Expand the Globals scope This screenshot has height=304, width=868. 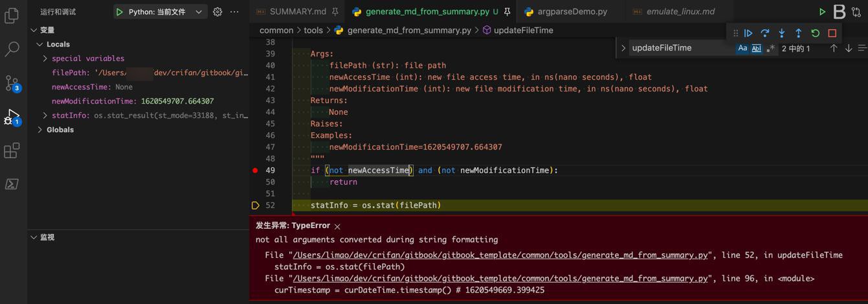pyautogui.click(x=40, y=130)
